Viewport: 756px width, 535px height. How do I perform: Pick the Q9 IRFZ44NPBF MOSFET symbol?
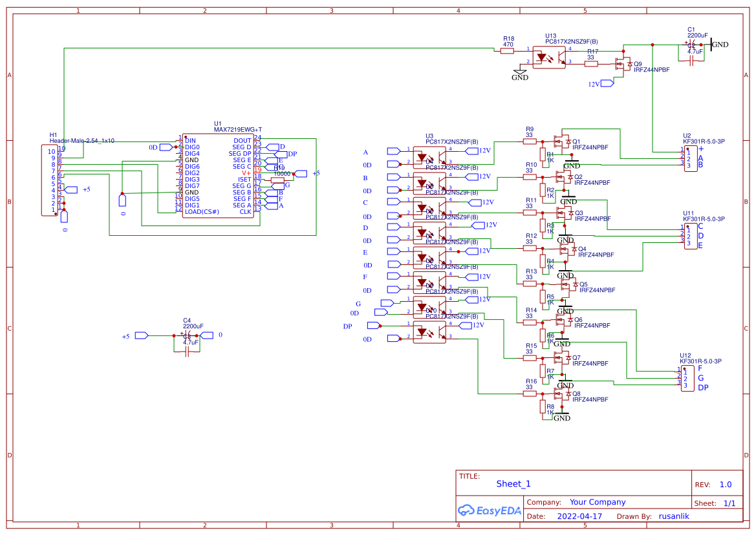pos(624,63)
